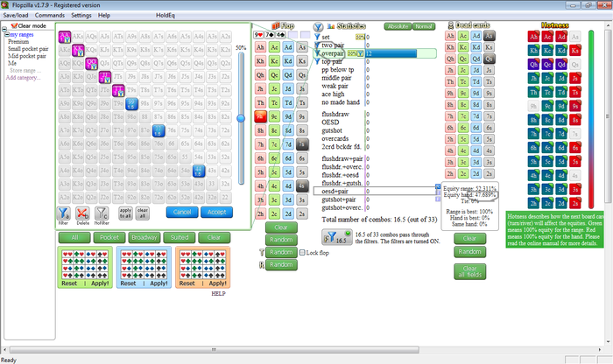Click the Delete red X icon

(82, 213)
